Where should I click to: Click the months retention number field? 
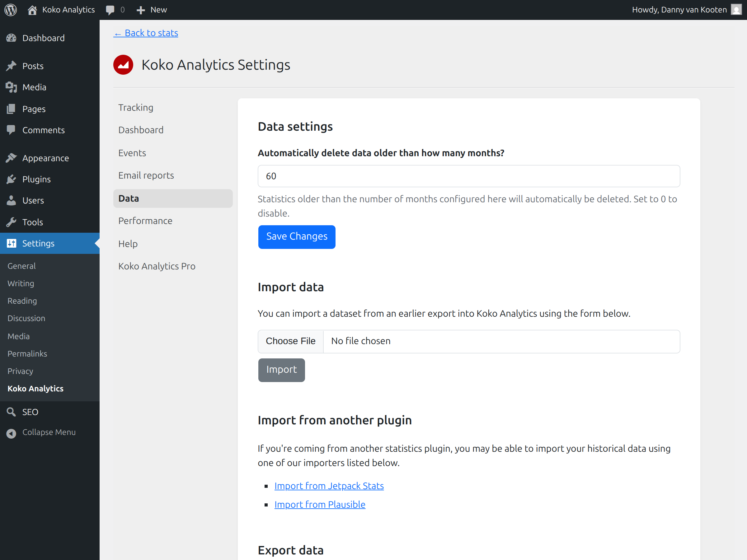click(469, 176)
